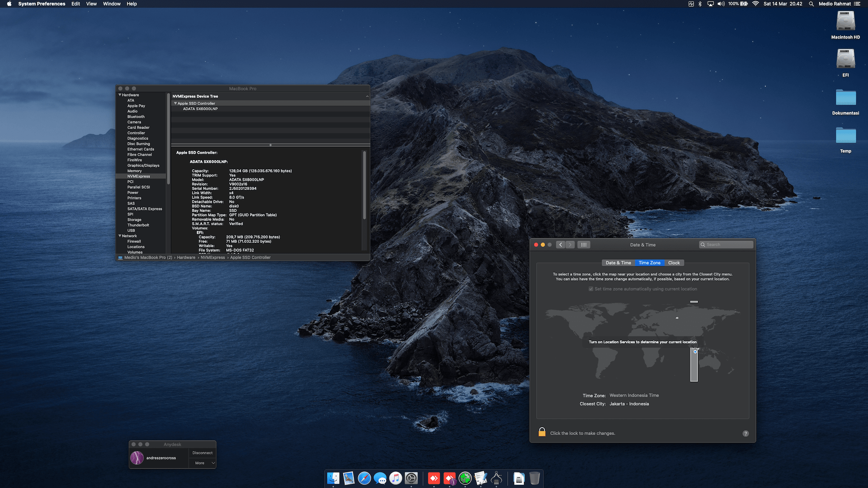Open the green clover app in Dock
The width and height of the screenshot is (868, 488).
pyautogui.click(x=465, y=478)
